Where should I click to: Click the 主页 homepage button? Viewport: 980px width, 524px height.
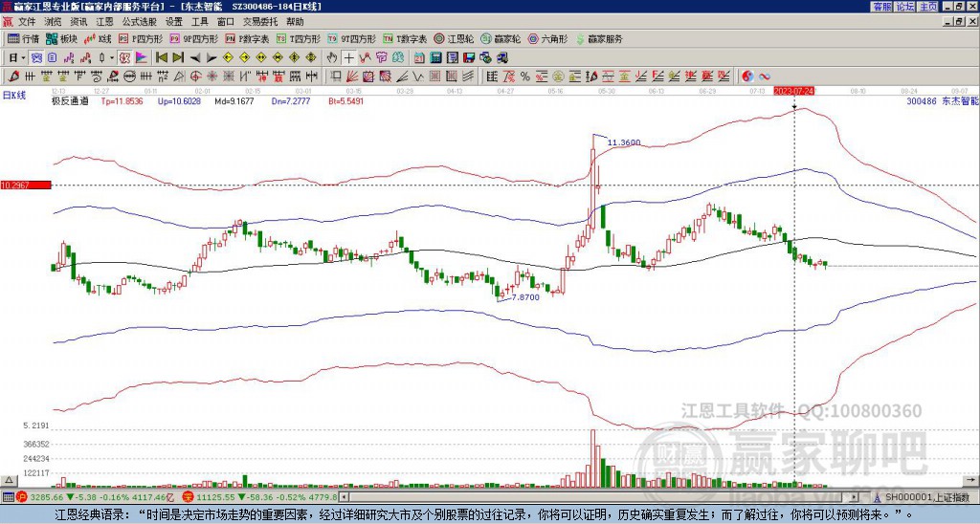point(928,7)
